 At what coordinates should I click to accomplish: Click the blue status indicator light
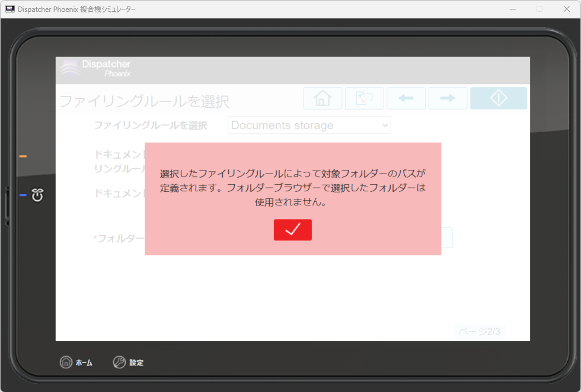[23, 195]
